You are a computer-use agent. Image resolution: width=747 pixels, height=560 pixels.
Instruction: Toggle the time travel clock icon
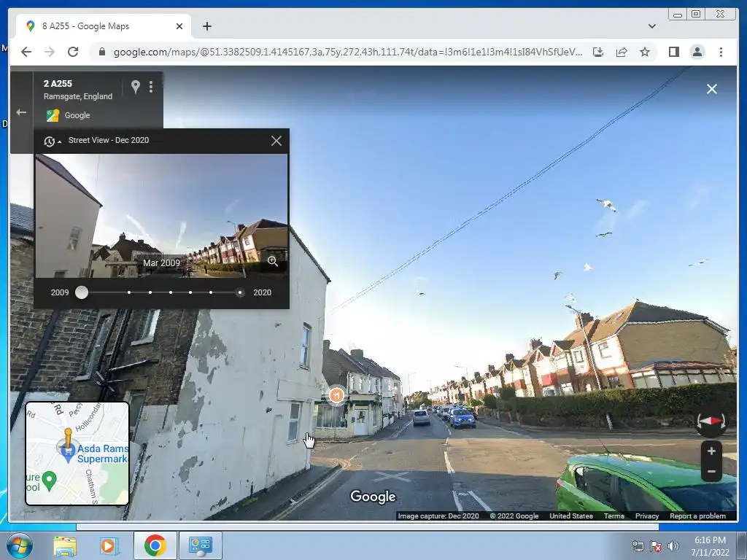[52, 141]
